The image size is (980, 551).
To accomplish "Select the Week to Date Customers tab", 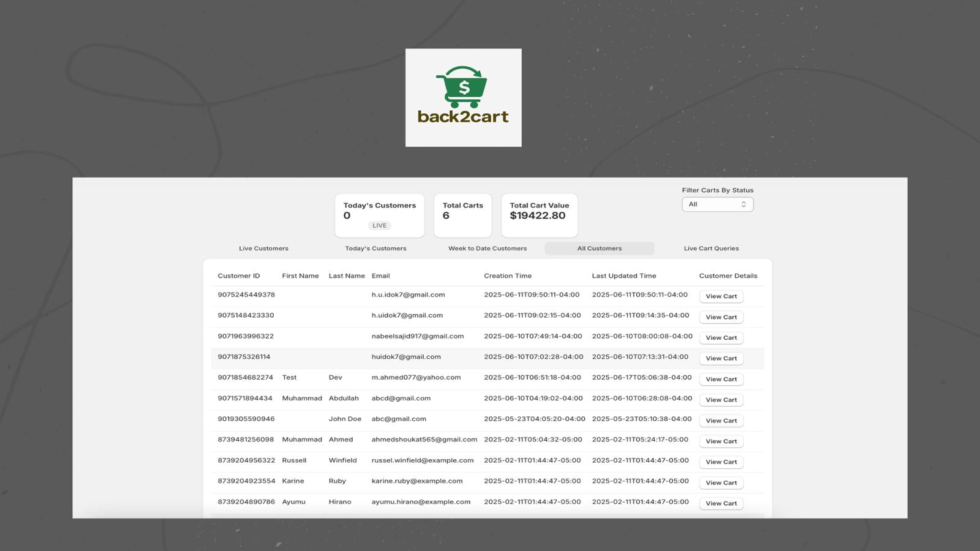I will tap(488, 249).
